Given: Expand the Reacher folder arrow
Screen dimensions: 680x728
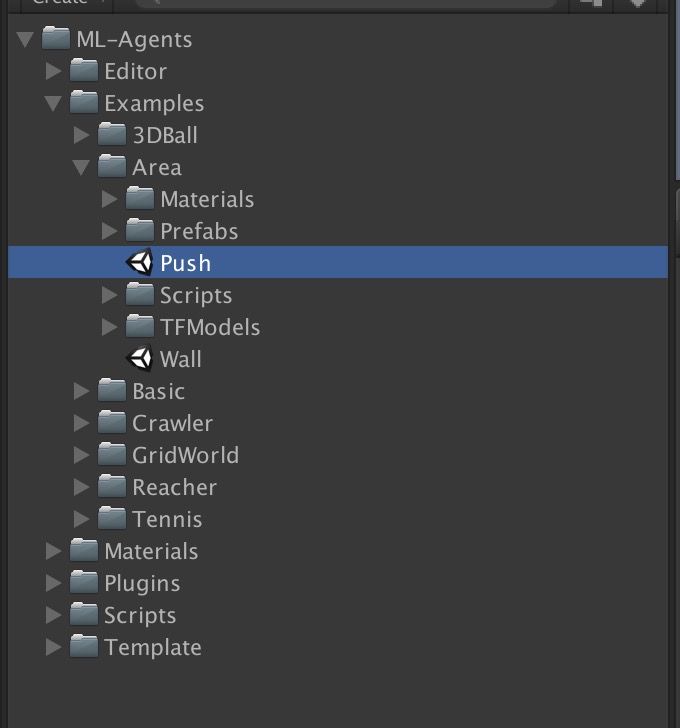Looking at the screenshot, I should pos(82,488).
